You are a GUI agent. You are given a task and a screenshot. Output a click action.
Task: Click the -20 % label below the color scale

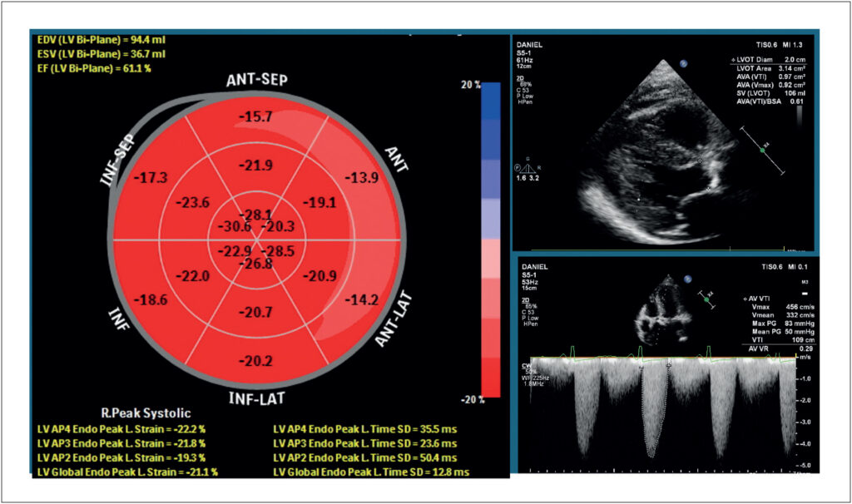point(471,400)
